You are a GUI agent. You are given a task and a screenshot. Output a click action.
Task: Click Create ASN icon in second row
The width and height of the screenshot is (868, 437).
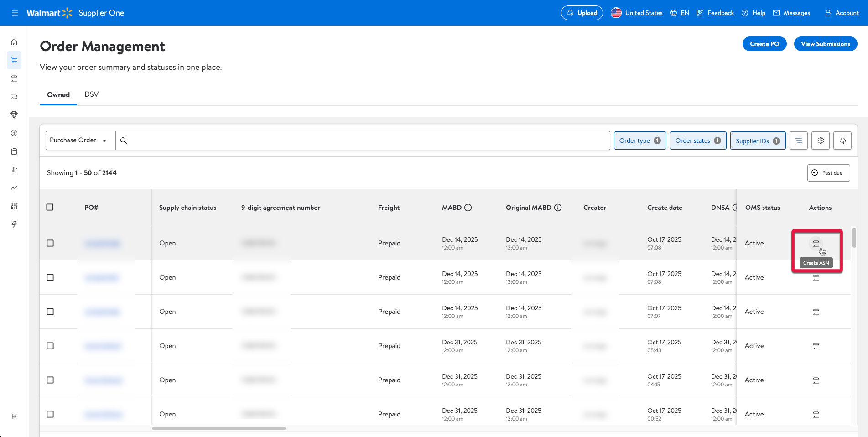[816, 278]
